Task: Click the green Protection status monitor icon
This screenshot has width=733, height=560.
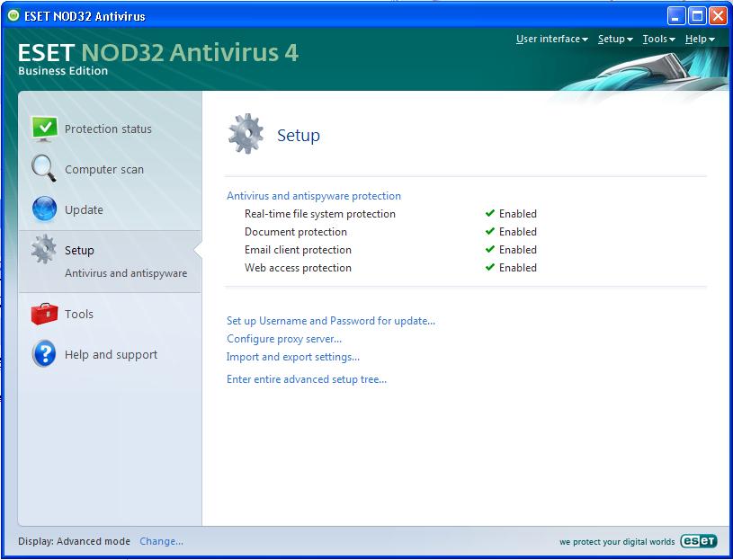Action: 44,129
